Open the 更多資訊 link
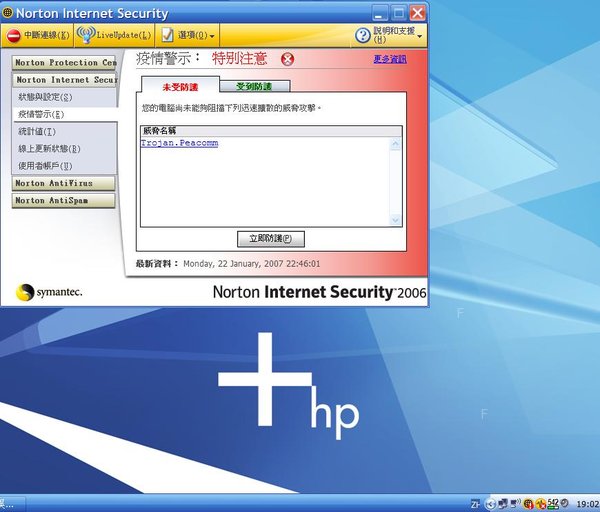Screen dimensions: 600x512 (390, 59)
